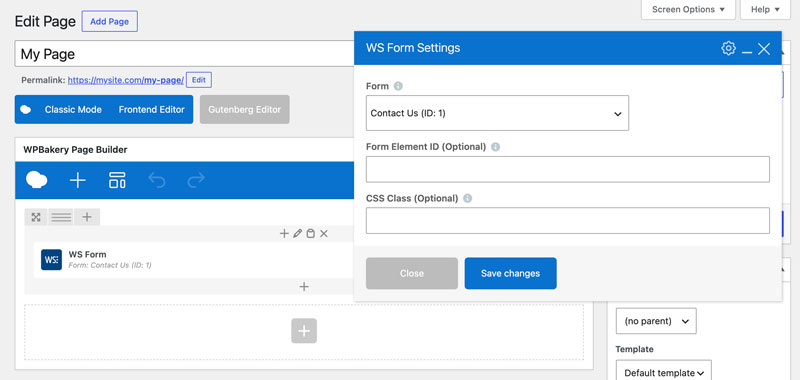Add column with row tab plus icon
Screen dimensions: 800x380
[87, 217]
